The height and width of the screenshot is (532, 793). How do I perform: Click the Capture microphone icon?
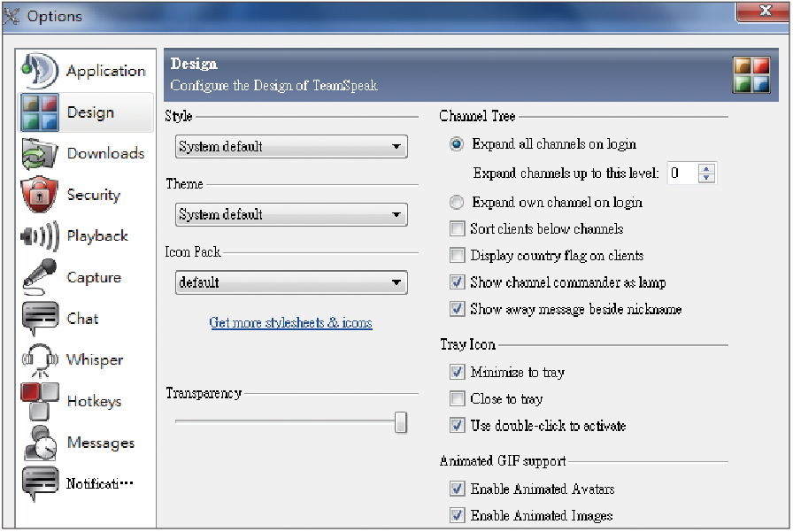click(40, 277)
